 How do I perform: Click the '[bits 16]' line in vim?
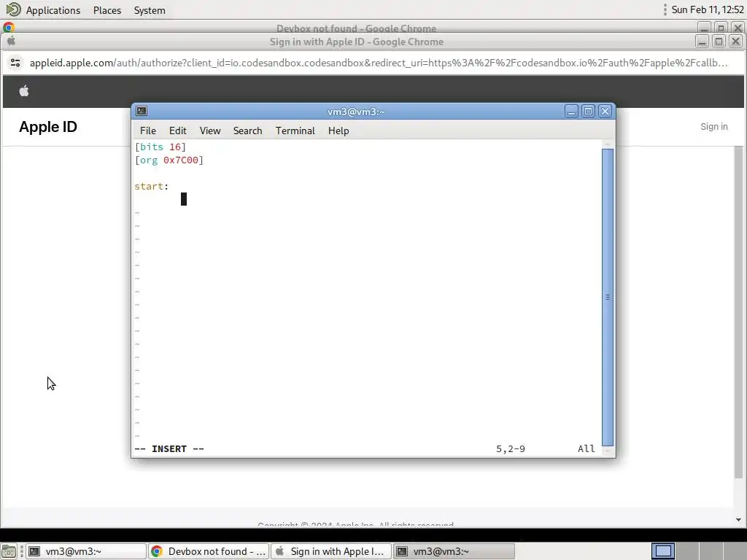(x=160, y=147)
